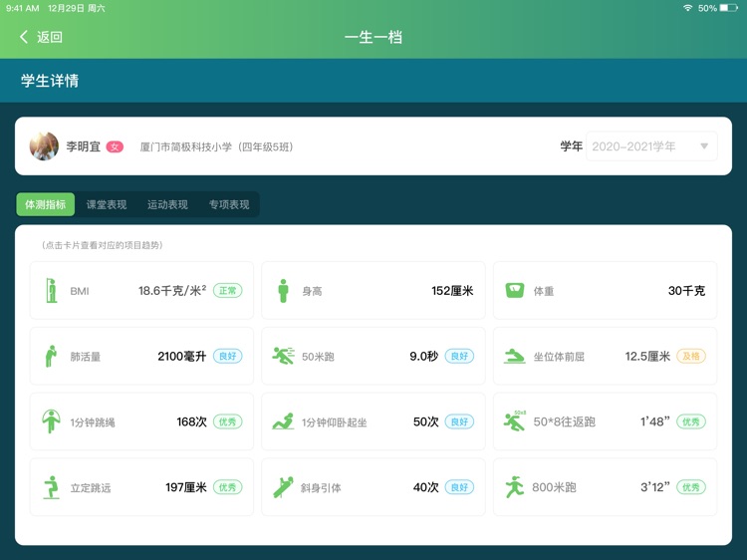Switch to the 运动表现 tab
This screenshot has width=747, height=560.
tap(167, 204)
